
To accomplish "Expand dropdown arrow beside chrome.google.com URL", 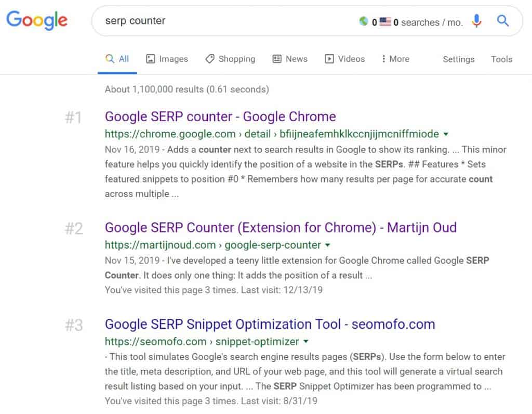I will pos(446,134).
